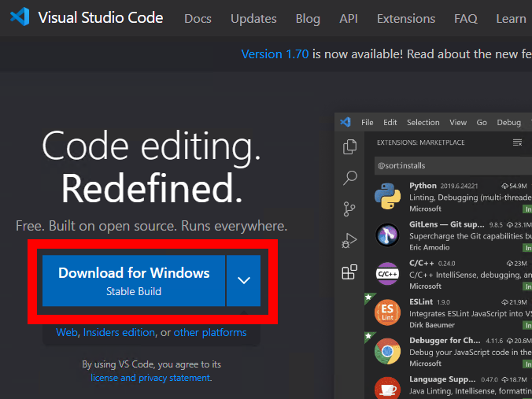The height and width of the screenshot is (399, 532).
Task: Select the Python extension title
Action: (x=423, y=186)
